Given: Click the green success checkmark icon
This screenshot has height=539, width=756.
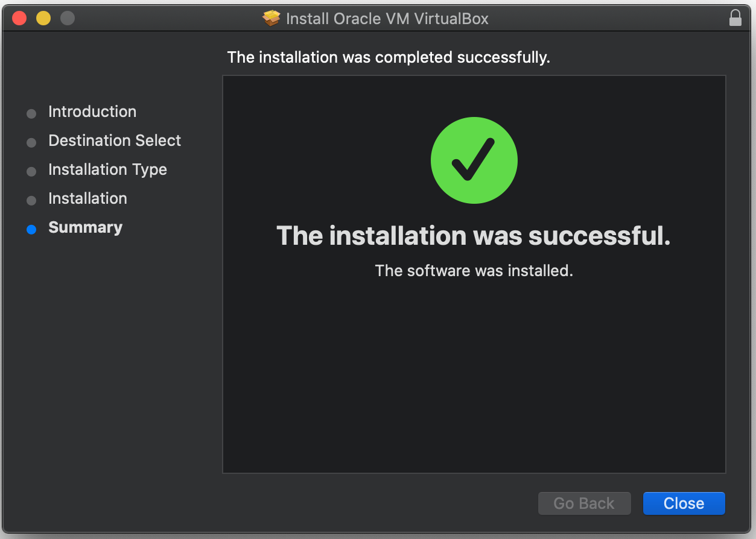Looking at the screenshot, I should pos(474,160).
